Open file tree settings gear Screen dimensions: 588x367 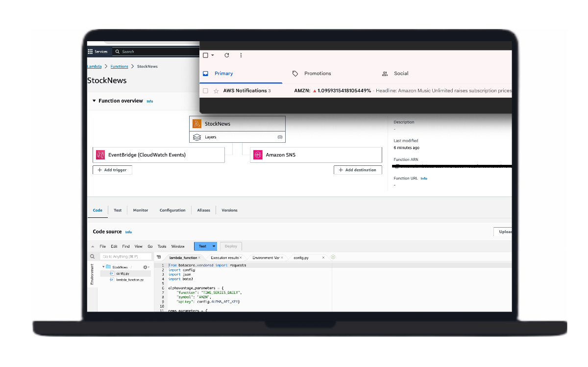tap(146, 267)
